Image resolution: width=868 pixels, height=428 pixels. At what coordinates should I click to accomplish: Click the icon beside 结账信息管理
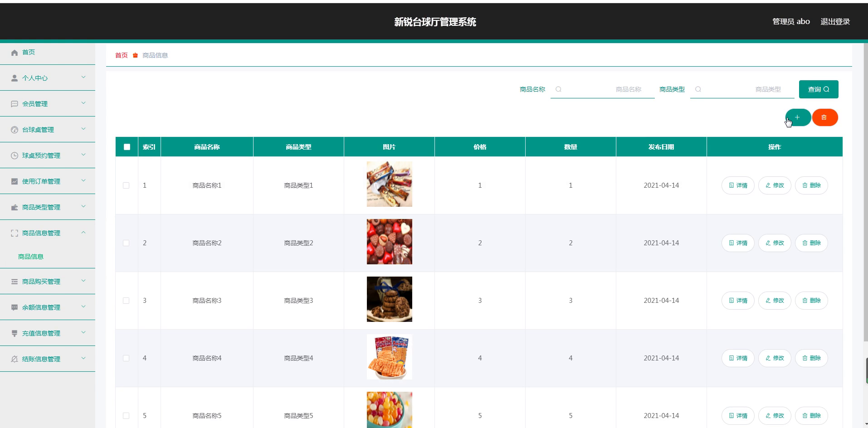(x=15, y=359)
